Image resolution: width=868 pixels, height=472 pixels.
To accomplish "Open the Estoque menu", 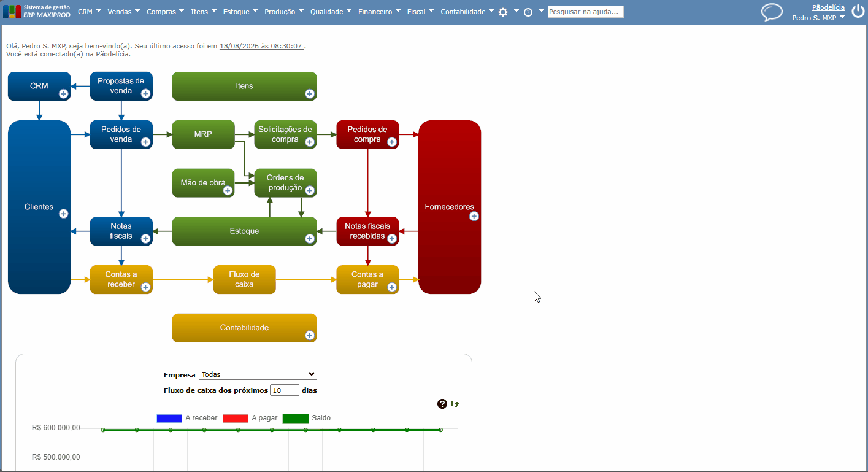I will [240, 12].
